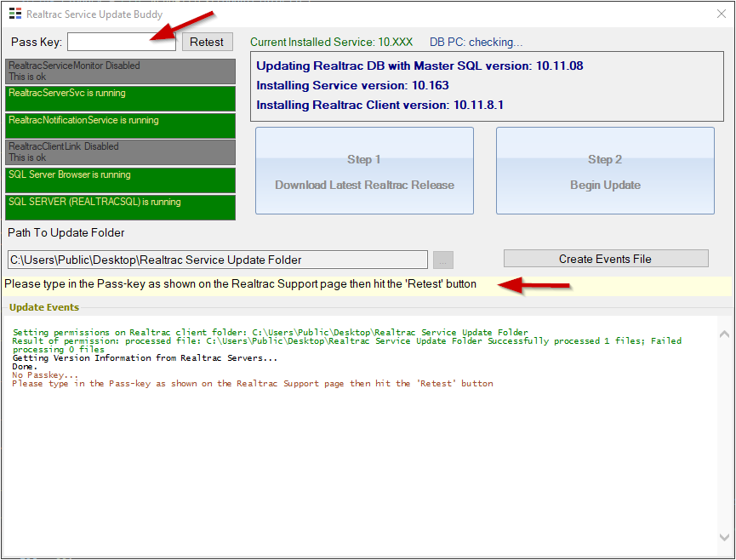Screen dimensions: 736x560
Task: Select the SQL Server Browser is running tile
Action: coord(120,180)
